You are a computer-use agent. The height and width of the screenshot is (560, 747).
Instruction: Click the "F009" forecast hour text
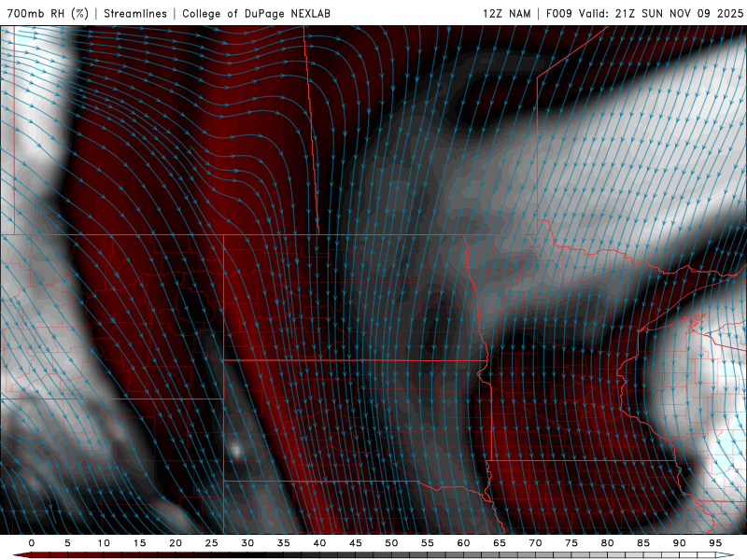pyautogui.click(x=558, y=13)
